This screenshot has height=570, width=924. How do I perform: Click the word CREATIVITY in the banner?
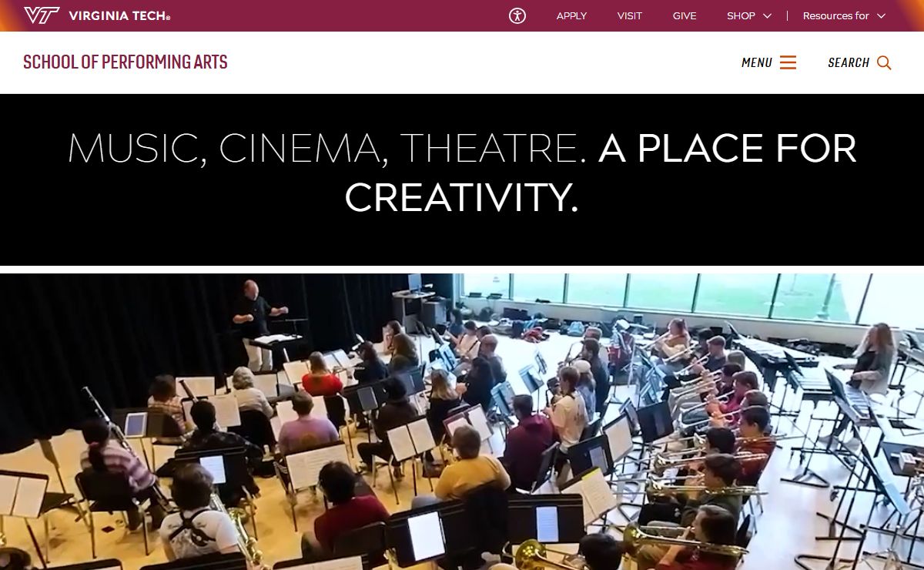(x=461, y=197)
